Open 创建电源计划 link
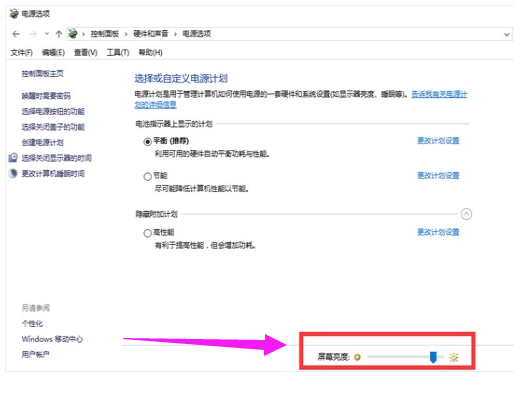514x396 pixels. (x=43, y=143)
